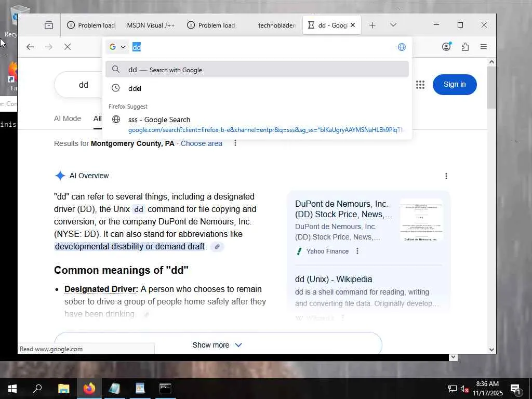Click scrollbar down arrow

coord(491,350)
